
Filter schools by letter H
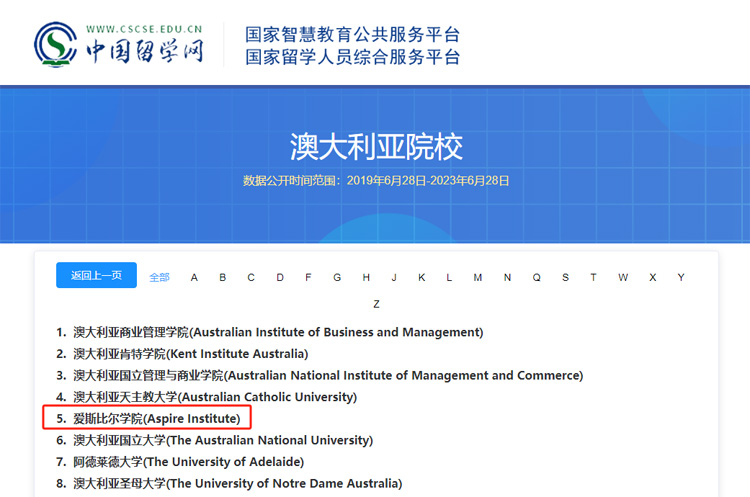pos(366,277)
